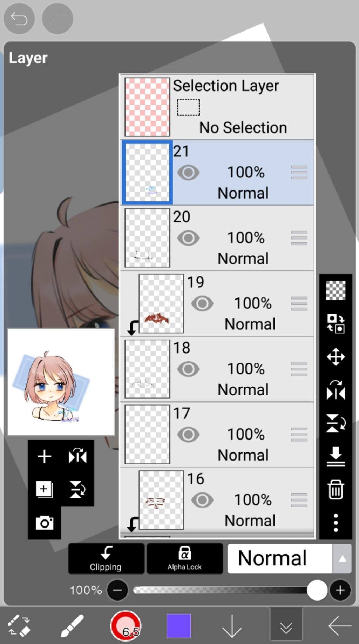Image resolution: width=359 pixels, height=644 pixels.
Task: Tap the undo arrow button
Action: tap(19, 19)
